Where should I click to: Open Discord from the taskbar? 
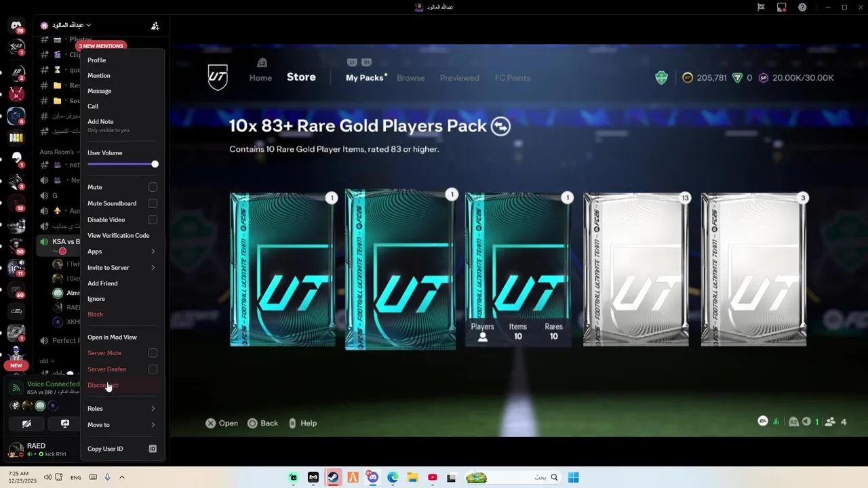click(x=372, y=477)
